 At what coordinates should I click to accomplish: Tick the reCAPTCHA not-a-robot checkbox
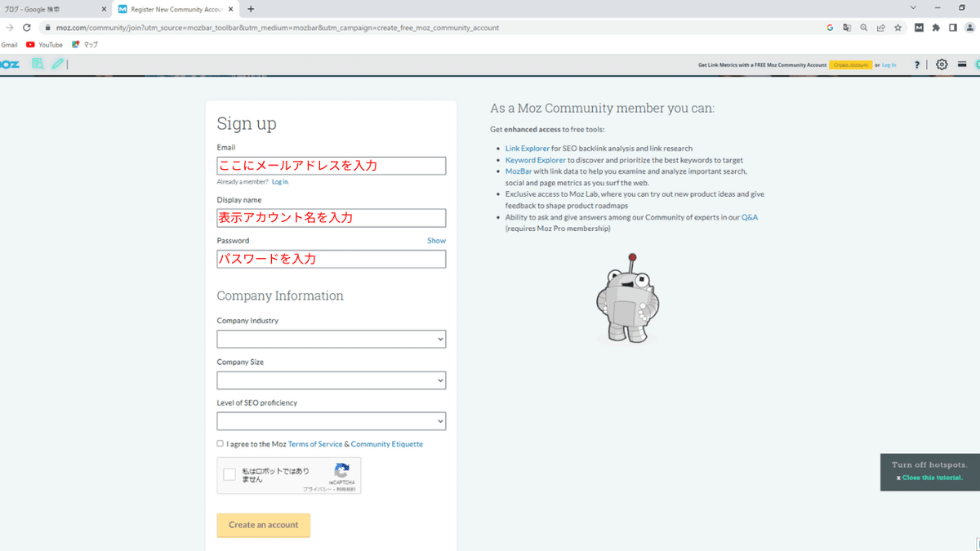click(x=229, y=474)
